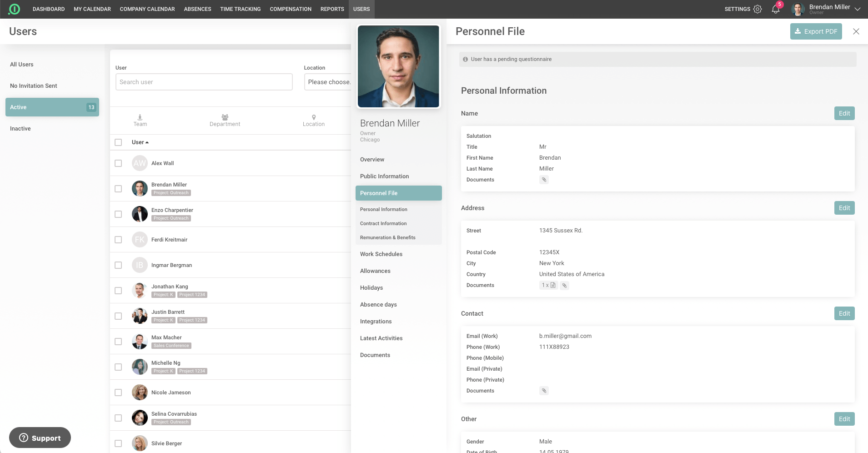
Task: Tick the checkbox next to Alex Wall
Action: tap(118, 163)
